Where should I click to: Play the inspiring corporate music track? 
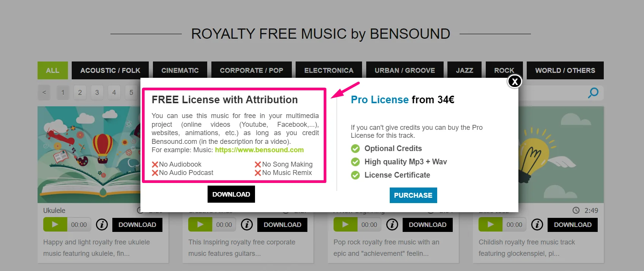tap(200, 225)
